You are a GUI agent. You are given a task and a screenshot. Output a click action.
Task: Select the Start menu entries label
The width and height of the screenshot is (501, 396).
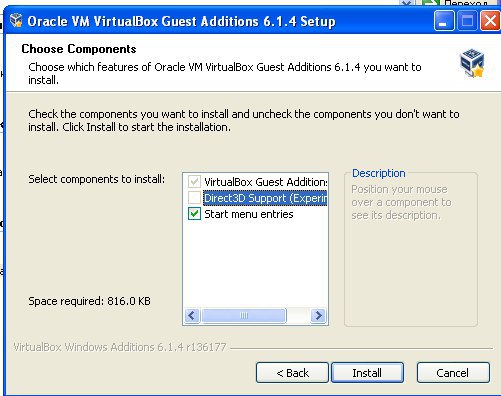(x=249, y=214)
